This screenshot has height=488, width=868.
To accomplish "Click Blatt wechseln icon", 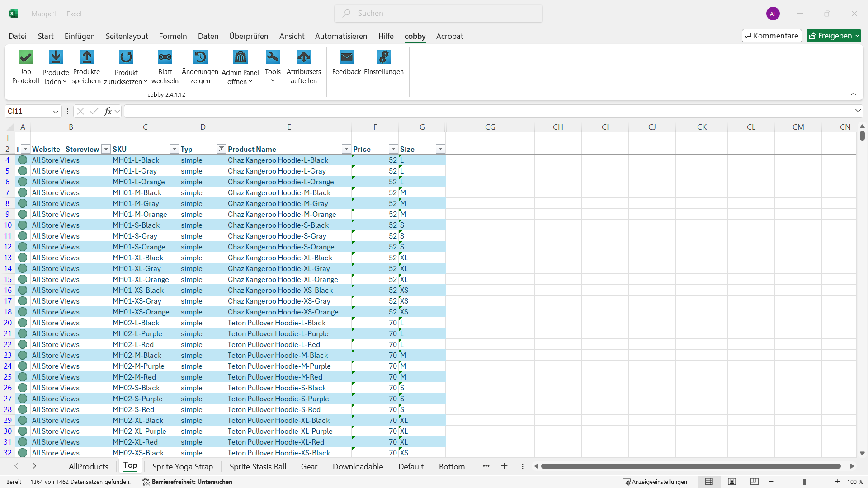I will (x=165, y=57).
